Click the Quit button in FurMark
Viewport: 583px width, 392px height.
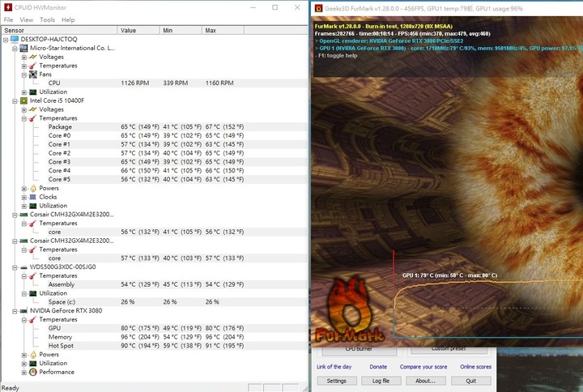470,381
